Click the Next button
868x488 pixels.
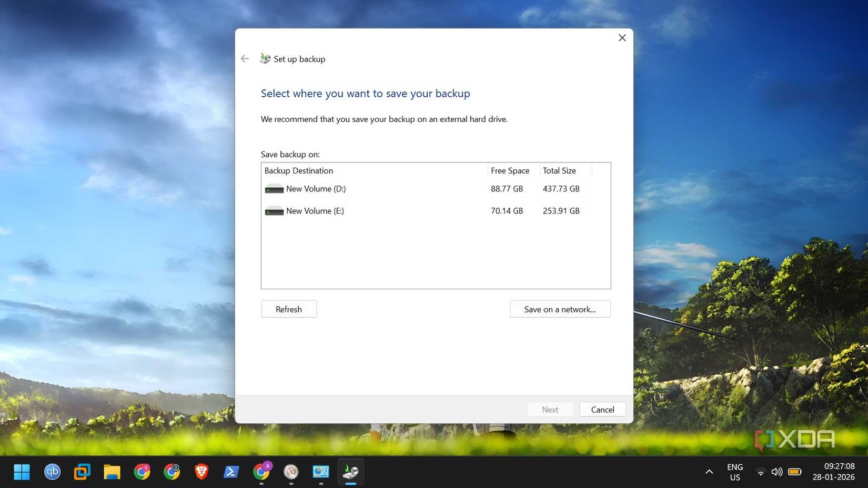(x=550, y=410)
